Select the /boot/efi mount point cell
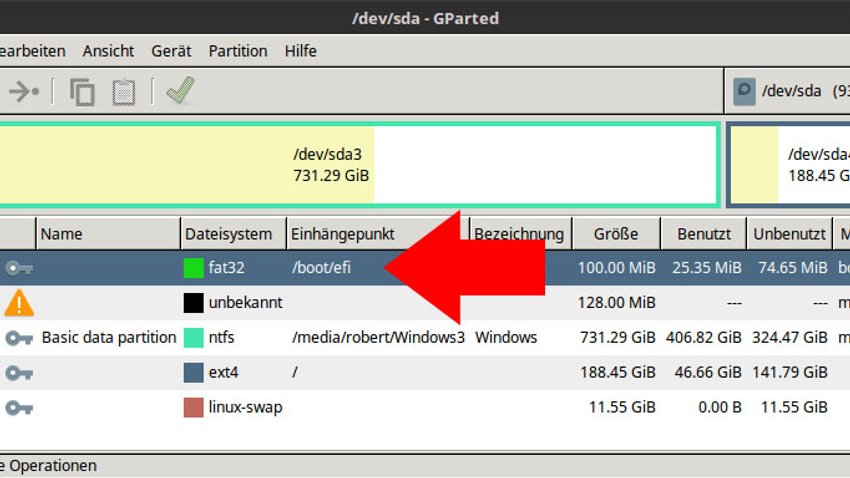This screenshot has width=850, height=478. (321, 268)
